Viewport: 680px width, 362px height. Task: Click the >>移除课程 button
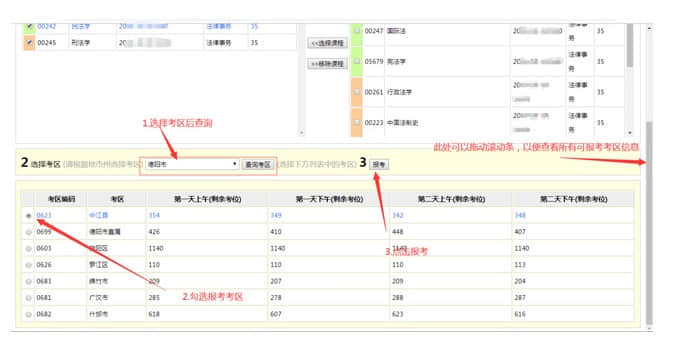click(x=327, y=64)
